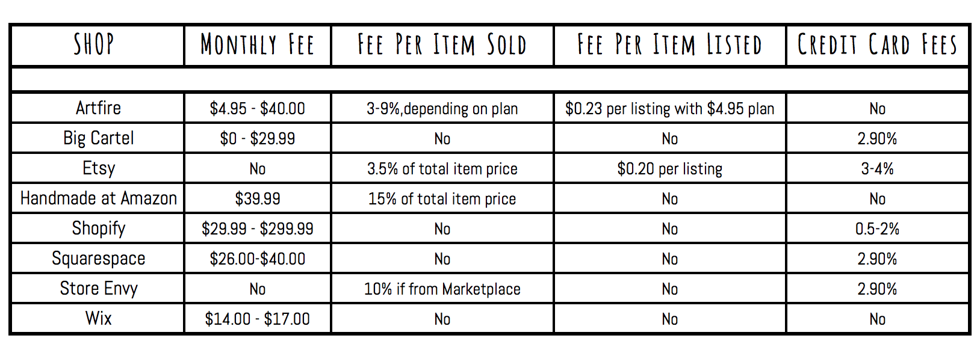Image resolution: width=980 pixels, height=362 pixels.
Task: Select the Store Envy shop cell
Action: coord(98,289)
